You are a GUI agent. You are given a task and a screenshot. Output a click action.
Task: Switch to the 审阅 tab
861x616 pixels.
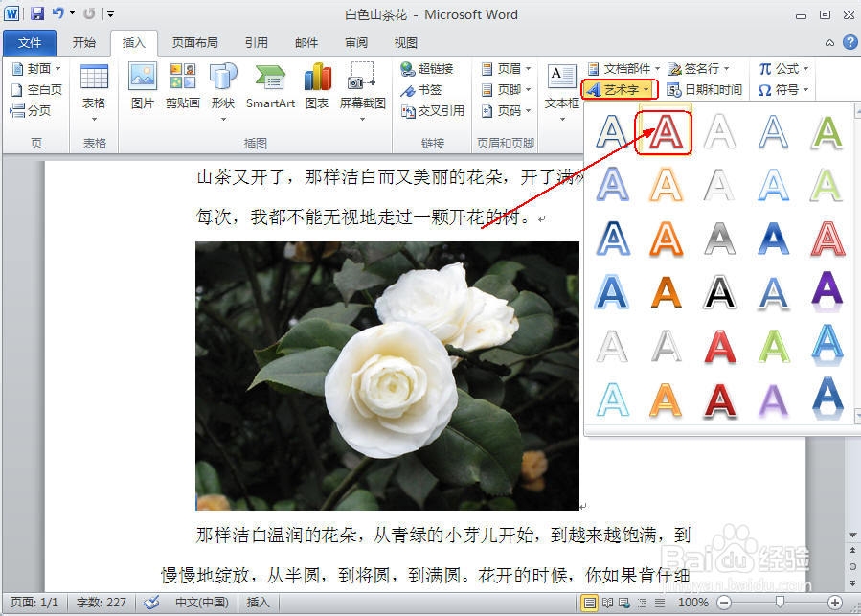click(356, 42)
